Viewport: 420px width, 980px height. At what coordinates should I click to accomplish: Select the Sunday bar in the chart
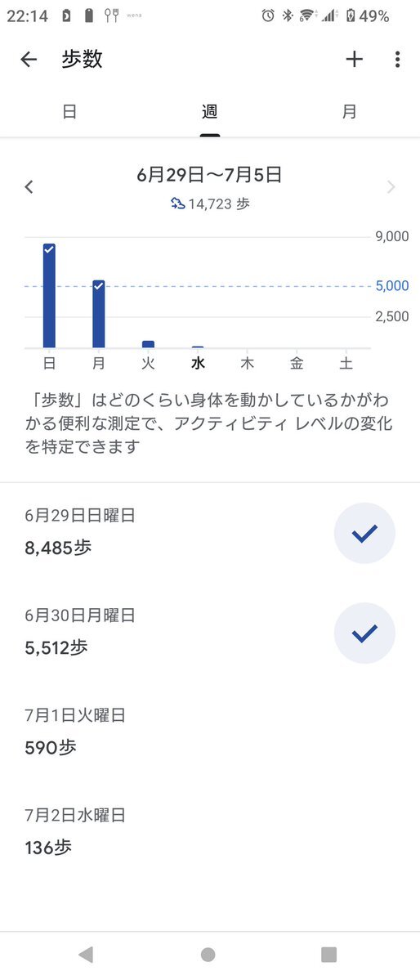(x=49, y=296)
